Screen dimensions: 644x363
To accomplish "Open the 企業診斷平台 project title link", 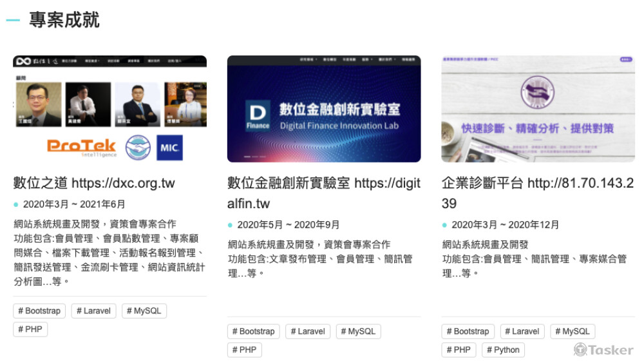I will coord(538,193).
